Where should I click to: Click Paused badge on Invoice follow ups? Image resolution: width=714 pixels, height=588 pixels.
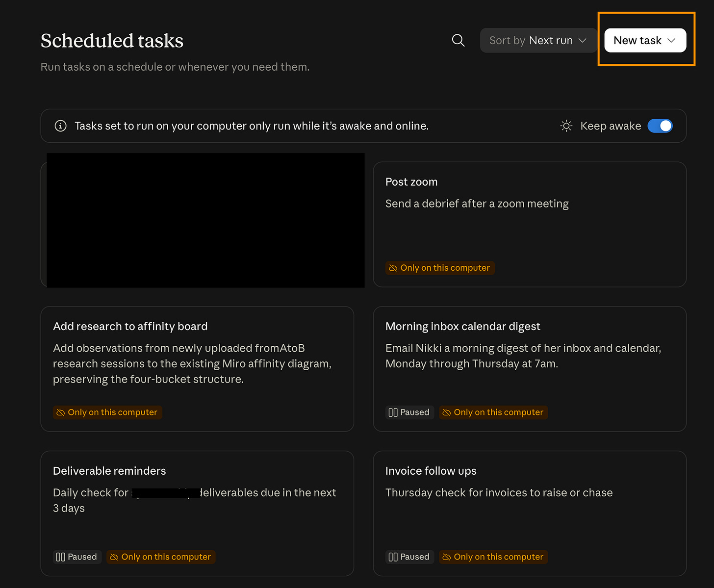(x=409, y=557)
